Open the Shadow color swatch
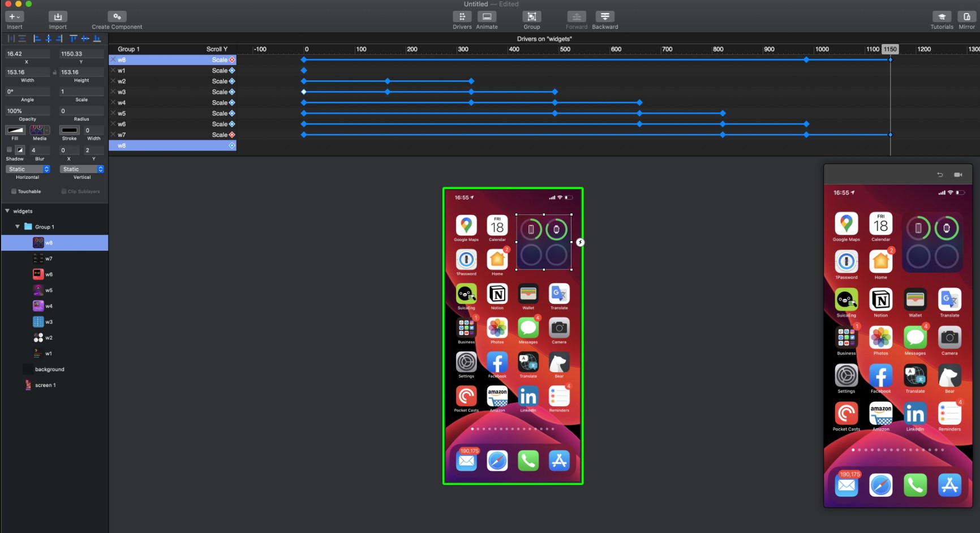This screenshot has height=533, width=980. [x=20, y=150]
